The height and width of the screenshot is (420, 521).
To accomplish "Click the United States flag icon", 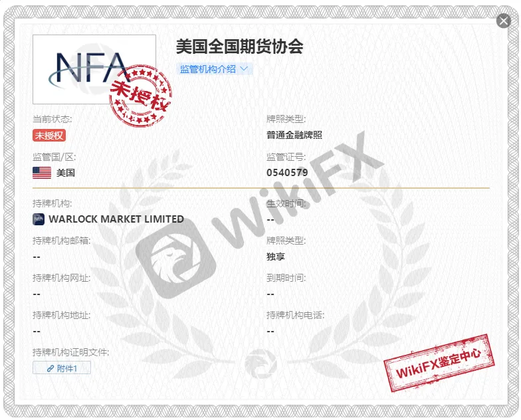I will (x=42, y=173).
